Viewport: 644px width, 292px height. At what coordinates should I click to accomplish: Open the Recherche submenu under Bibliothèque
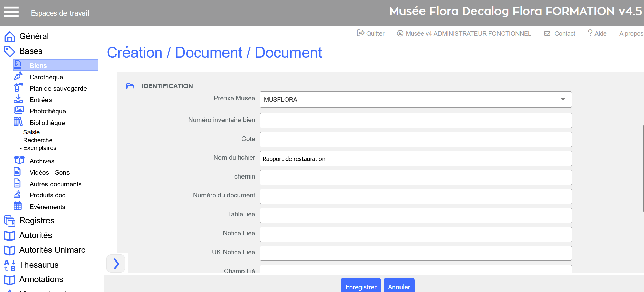pos(38,140)
